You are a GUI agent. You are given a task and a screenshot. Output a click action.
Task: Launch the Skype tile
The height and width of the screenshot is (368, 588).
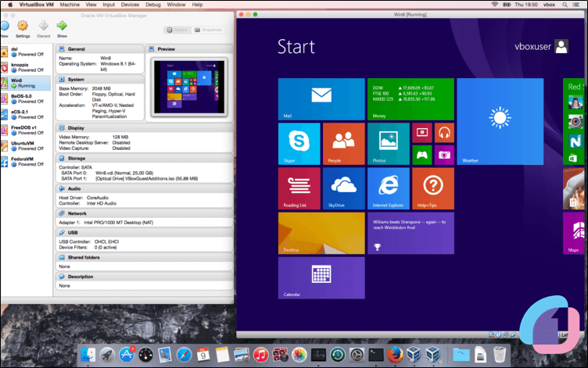(299, 144)
